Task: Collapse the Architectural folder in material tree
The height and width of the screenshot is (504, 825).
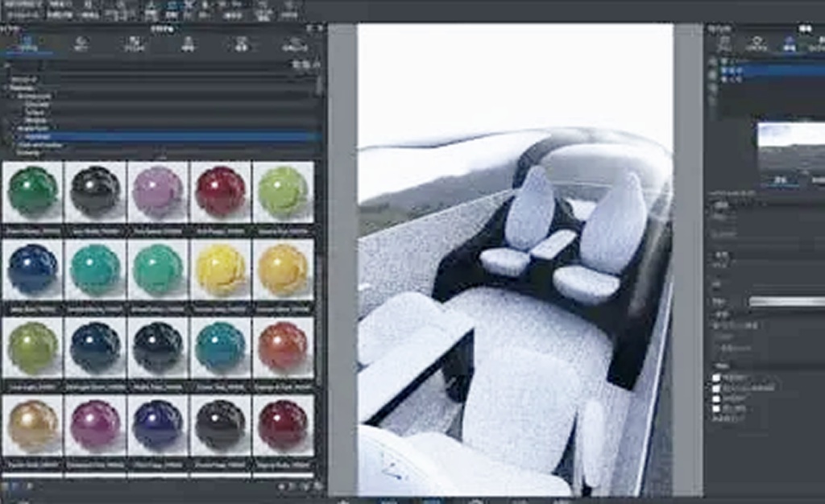Action: tap(13, 96)
